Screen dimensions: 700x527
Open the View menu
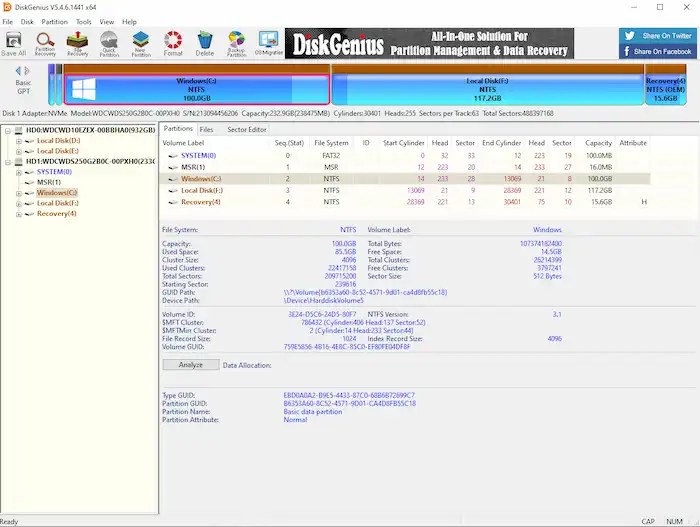click(107, 21)
